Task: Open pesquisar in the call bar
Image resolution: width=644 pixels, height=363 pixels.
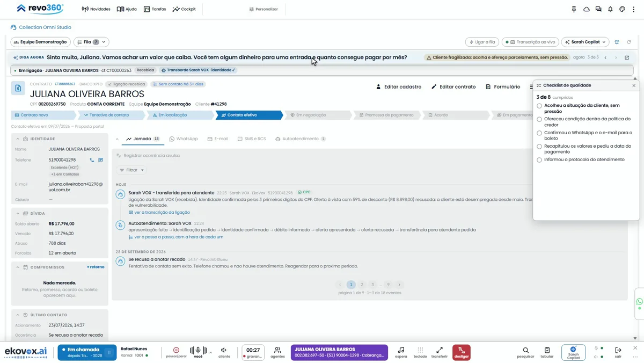Action: point(525,352)
